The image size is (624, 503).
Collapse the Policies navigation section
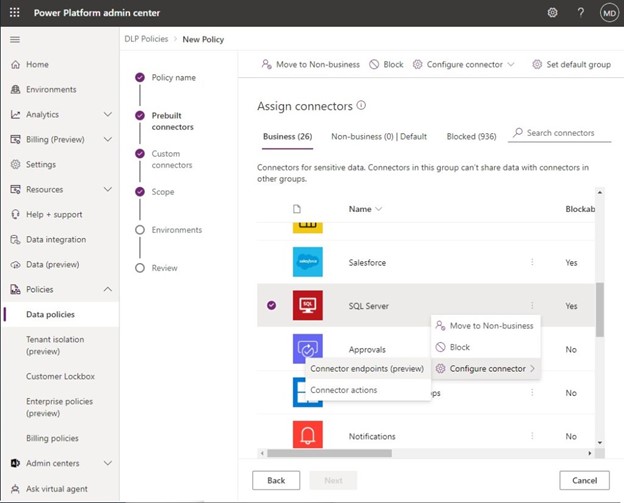point(108,289)
